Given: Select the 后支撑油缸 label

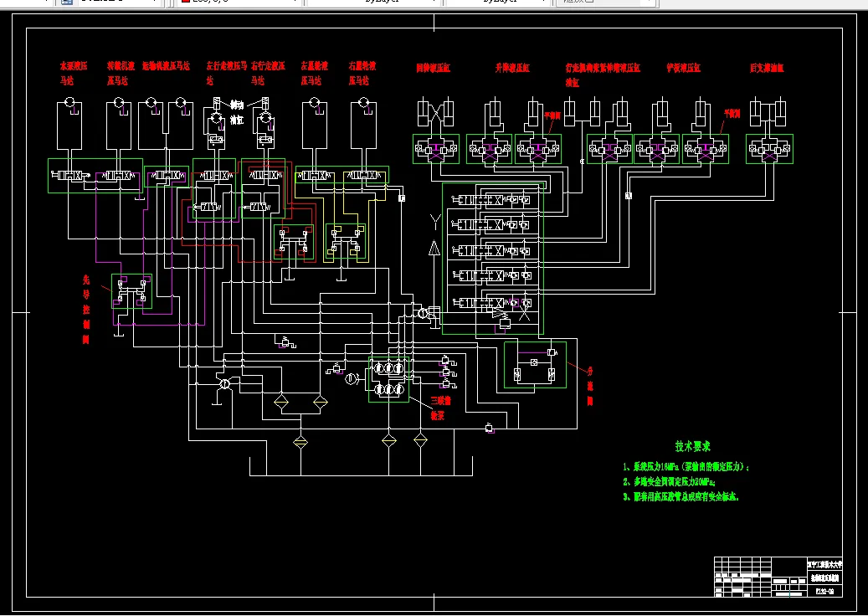Looking at the screenshot, I should click(767, 68).
